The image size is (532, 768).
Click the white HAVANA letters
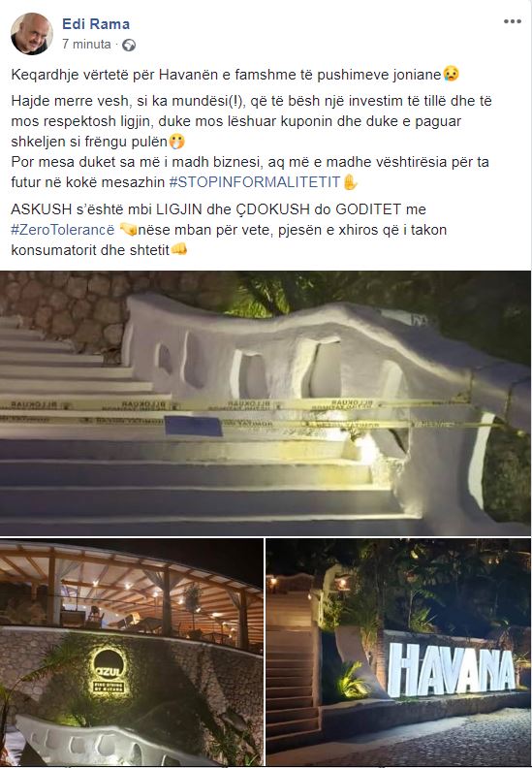tap(451, 669)
